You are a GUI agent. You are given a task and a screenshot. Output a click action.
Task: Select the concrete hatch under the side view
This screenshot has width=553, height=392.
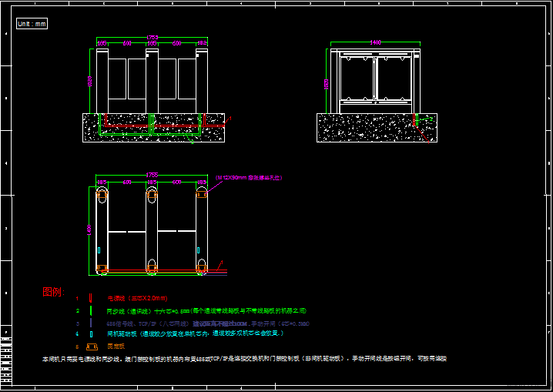pos(362,129)
